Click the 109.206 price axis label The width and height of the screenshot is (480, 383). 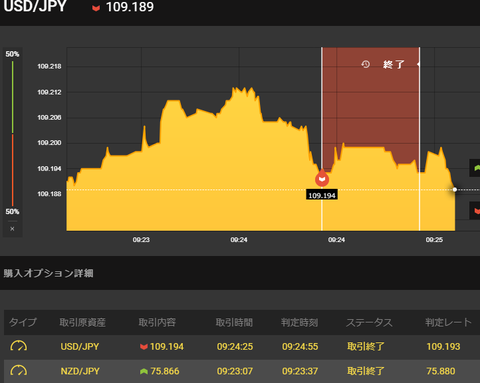point(49,117)
